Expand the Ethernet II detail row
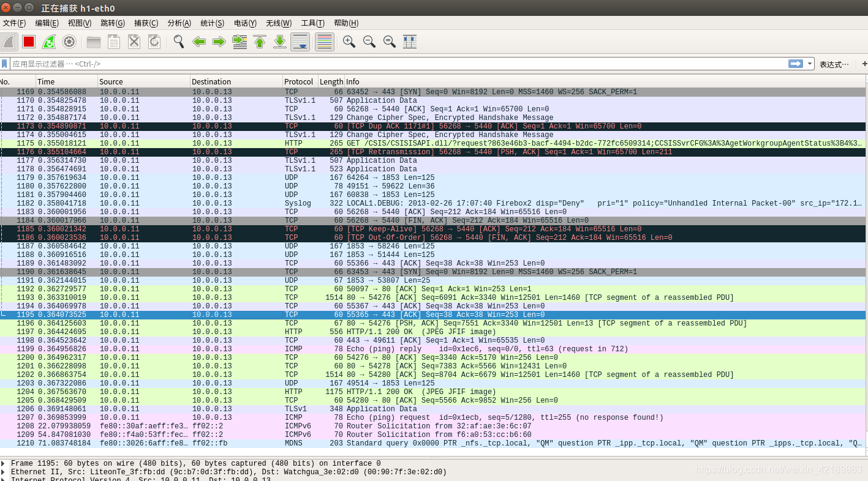 [x=5, y=472]
